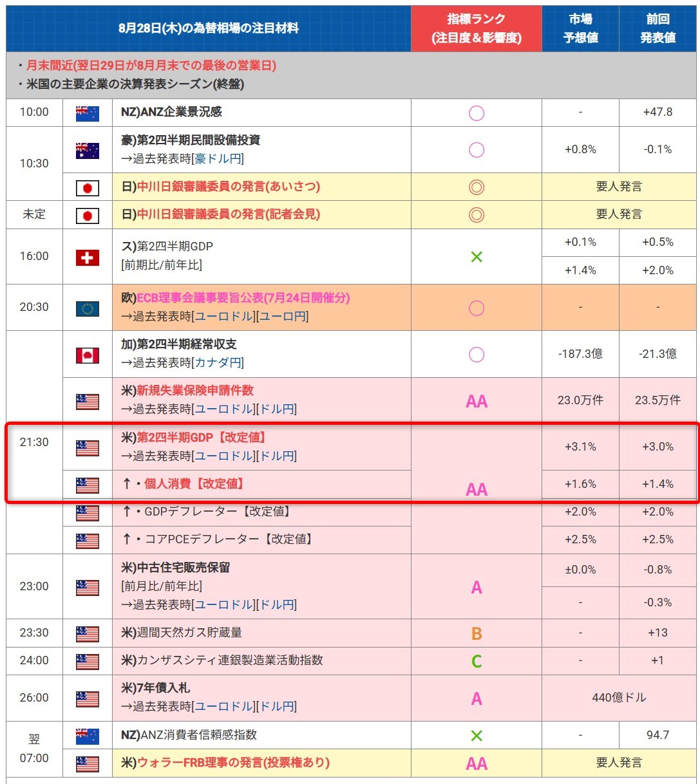Screen dimensions: 700x784
Task: Open the ドル円 link under 7年債入札
Action: point(276,707)
